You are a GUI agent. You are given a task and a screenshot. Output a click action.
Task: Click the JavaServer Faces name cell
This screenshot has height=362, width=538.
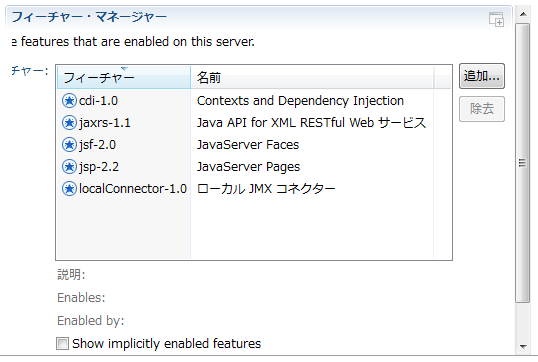point(248,145)
